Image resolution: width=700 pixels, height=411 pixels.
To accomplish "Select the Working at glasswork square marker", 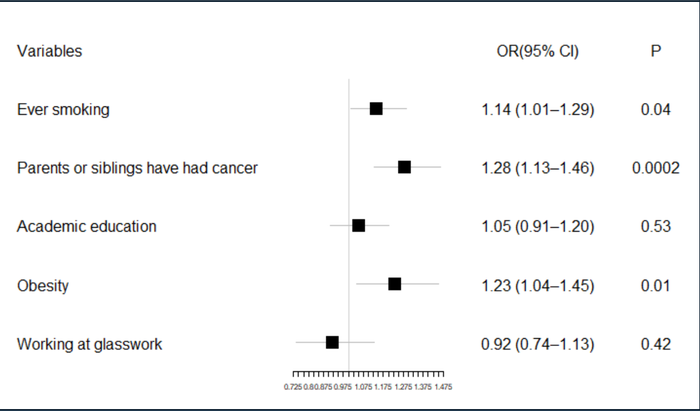I will pyautogui.click(x=332, y=343).
